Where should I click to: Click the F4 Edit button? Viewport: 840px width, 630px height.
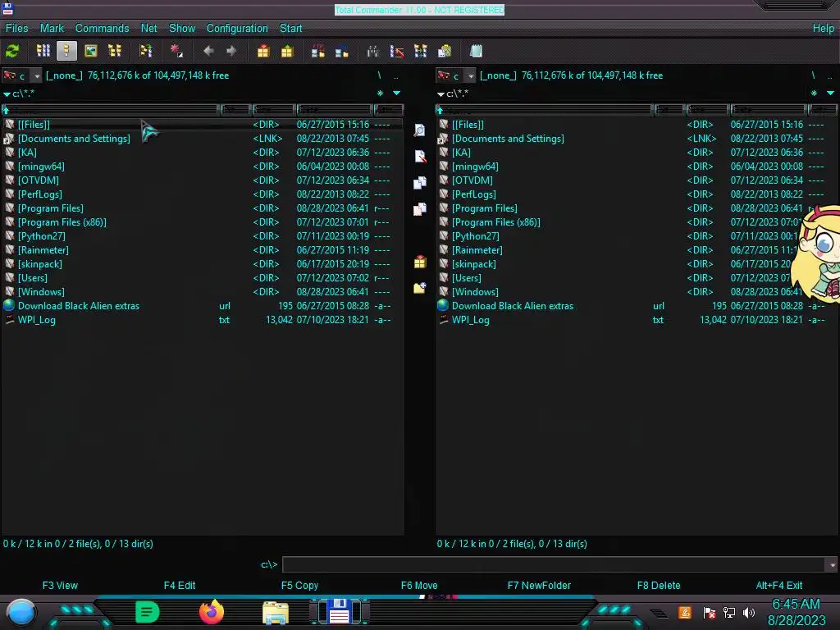click(180, 586)
